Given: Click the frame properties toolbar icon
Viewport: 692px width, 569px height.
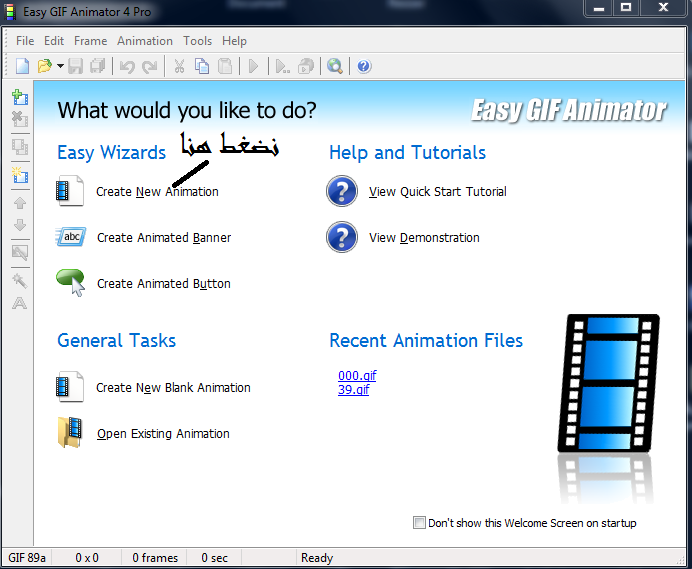Looking at the screenshot, I should [x=306, y=66].
